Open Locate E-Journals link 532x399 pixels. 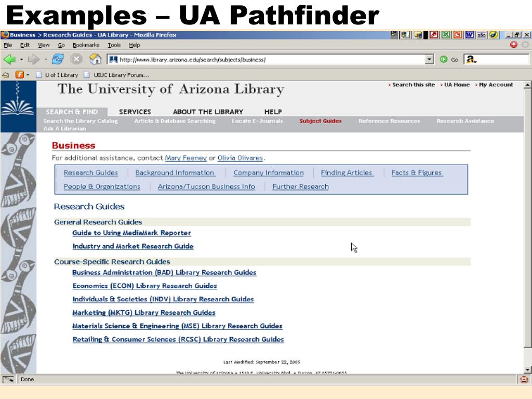point(257,121)
